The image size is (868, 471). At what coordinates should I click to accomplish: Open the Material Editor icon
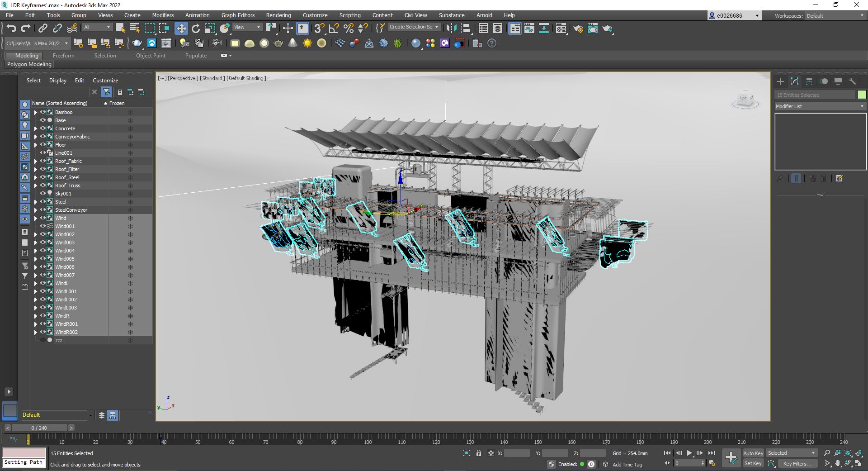561,29
